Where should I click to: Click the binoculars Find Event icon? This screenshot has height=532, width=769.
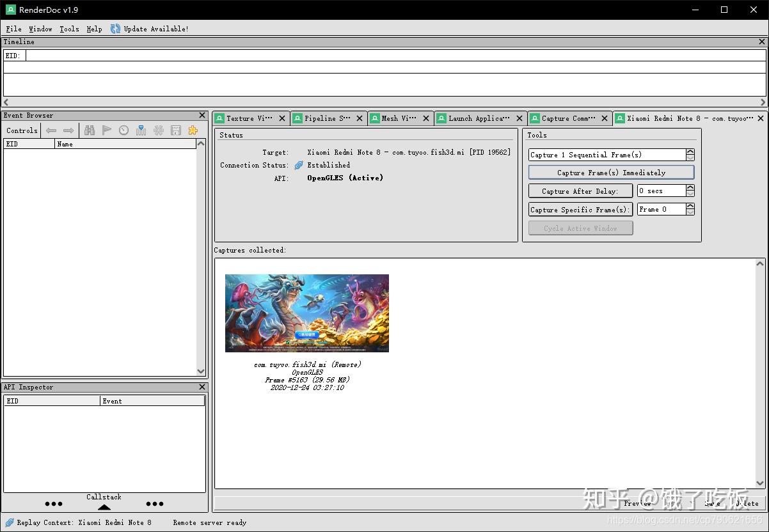click(90, 130)
